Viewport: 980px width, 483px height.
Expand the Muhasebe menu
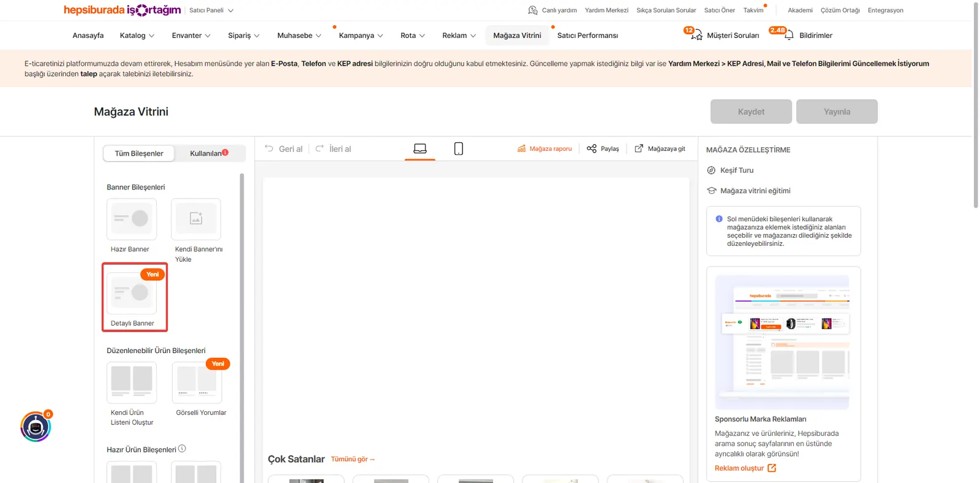pos(300,36)
